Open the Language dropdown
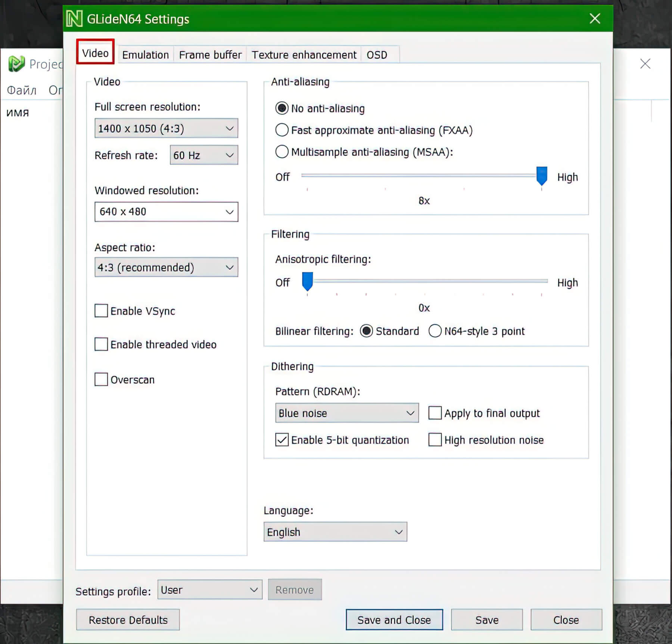This screenshot has width=672, height=644. click(335, 532)
